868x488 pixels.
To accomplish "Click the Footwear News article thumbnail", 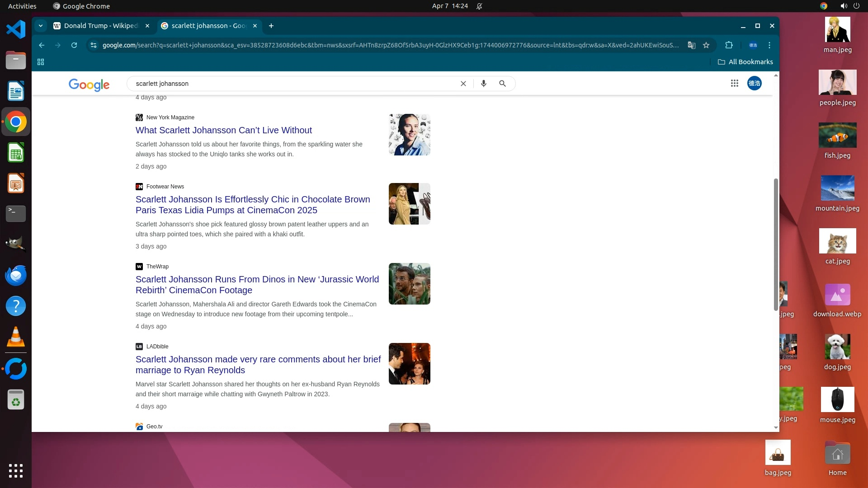I will click(x=409, y=204).
